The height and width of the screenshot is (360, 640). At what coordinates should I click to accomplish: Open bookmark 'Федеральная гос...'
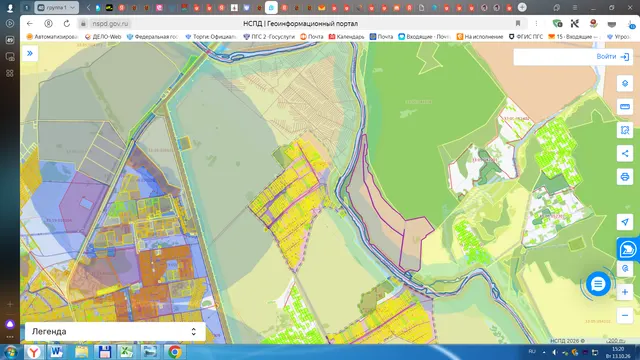(153, 37)
